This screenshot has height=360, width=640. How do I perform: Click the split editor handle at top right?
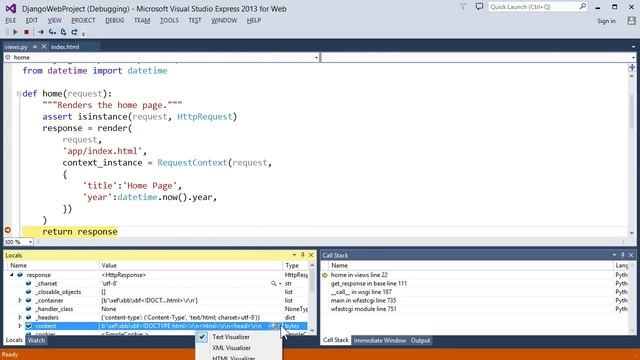(x=632, y=67)
